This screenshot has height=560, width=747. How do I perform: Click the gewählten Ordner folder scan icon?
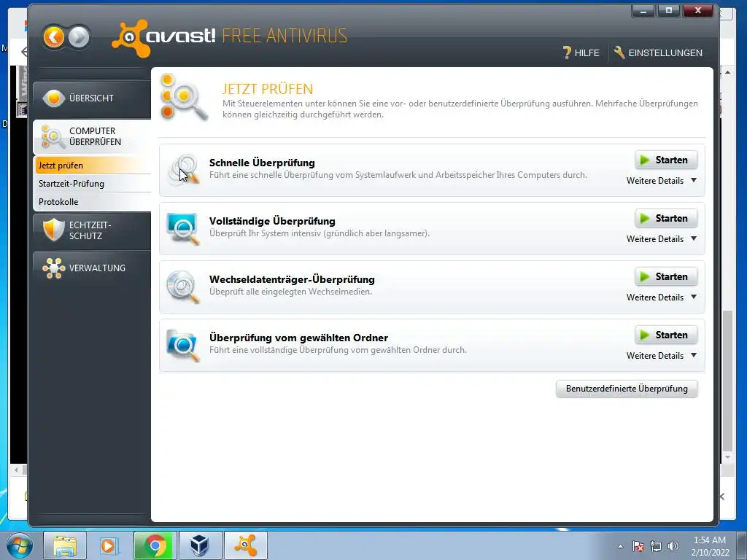click(x=183, y=345)
